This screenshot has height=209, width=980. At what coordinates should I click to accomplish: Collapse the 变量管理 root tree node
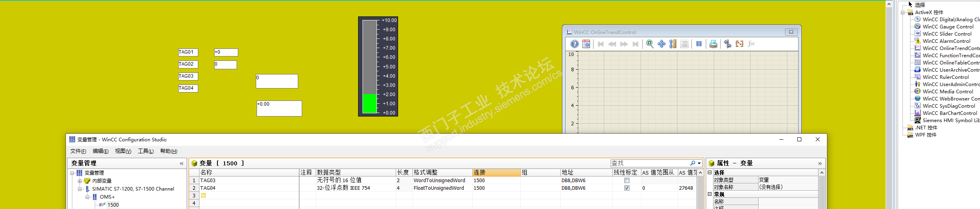click(x=72, y=173)
